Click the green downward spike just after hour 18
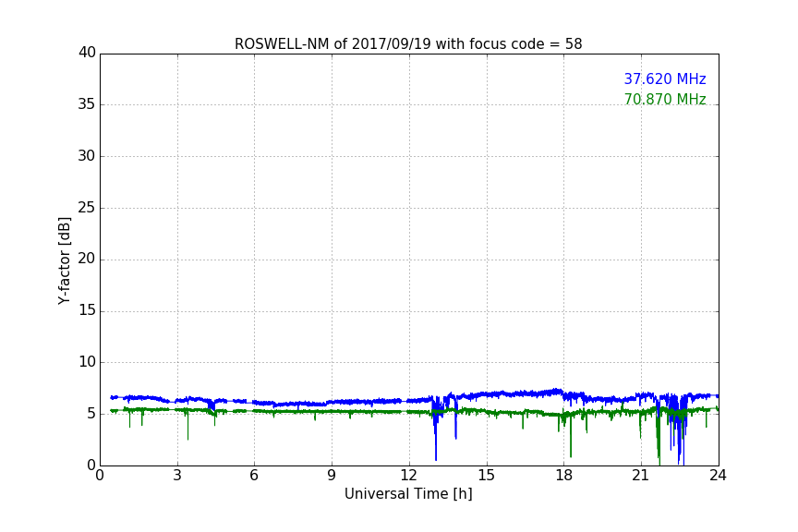 pos(571,435)
